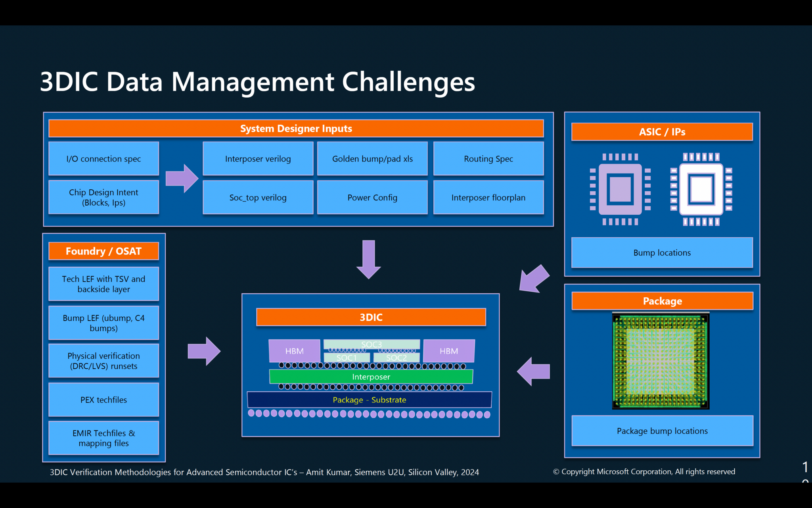Click the Bump locations box under ASIC
This screenshot has height=508, width=812.
(x=662, y=253)
